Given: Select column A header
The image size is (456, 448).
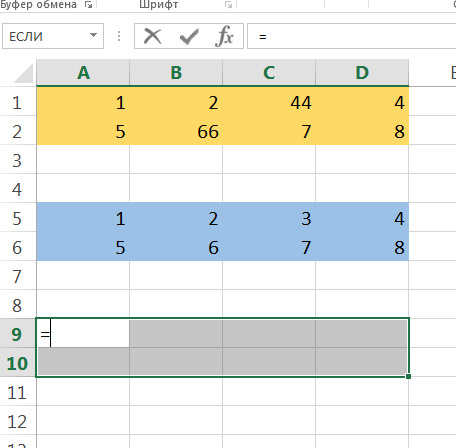Looking at the screenshot, I should (x=83, y=72).
